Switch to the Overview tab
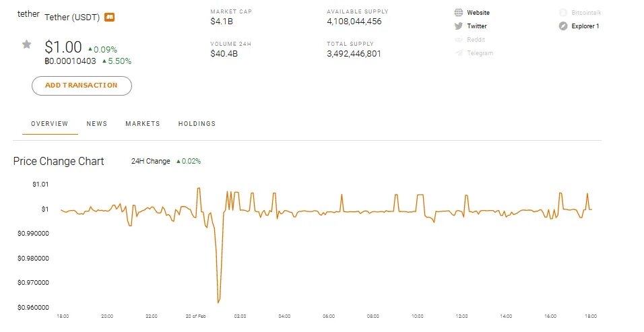The height and width of the screenshot is (332, 644). coord(50,123)
